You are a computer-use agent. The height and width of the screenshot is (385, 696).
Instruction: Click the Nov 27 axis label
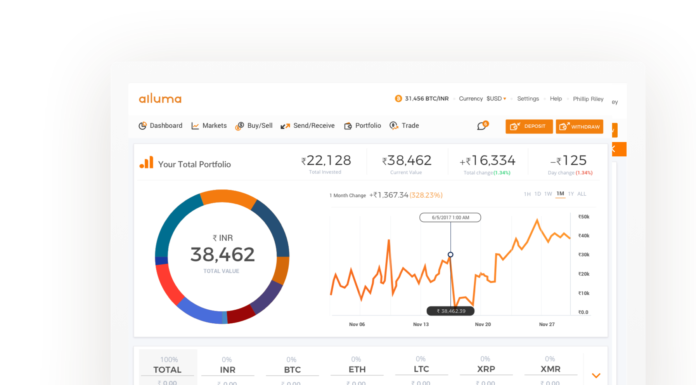(x=547, y=324)
